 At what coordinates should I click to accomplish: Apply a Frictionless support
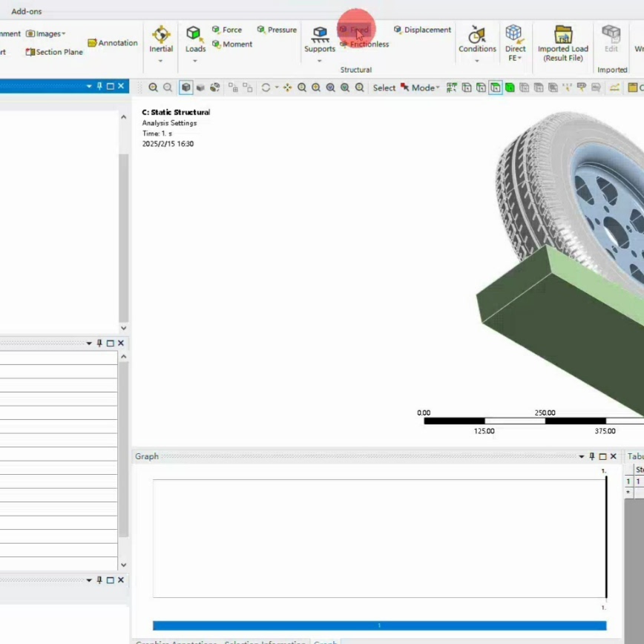tap(364, 44)
